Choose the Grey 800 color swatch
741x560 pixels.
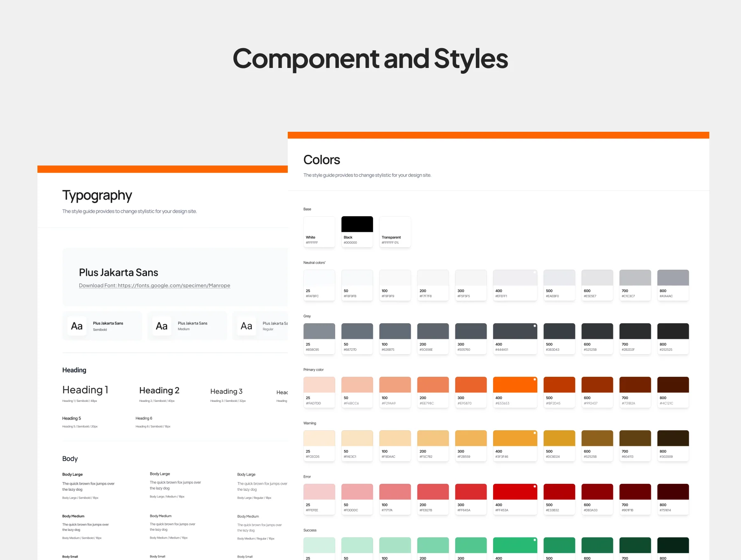click(673, 339)
